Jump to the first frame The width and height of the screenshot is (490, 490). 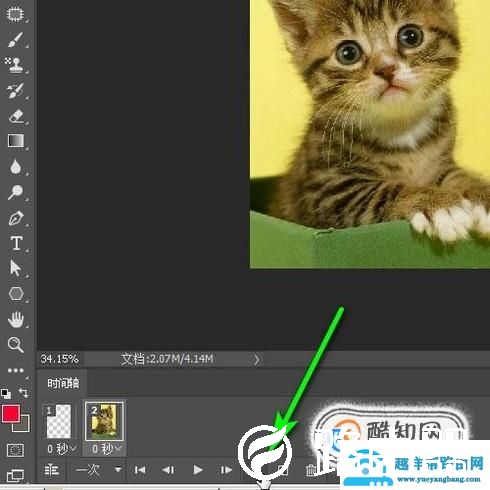[140, 470]
